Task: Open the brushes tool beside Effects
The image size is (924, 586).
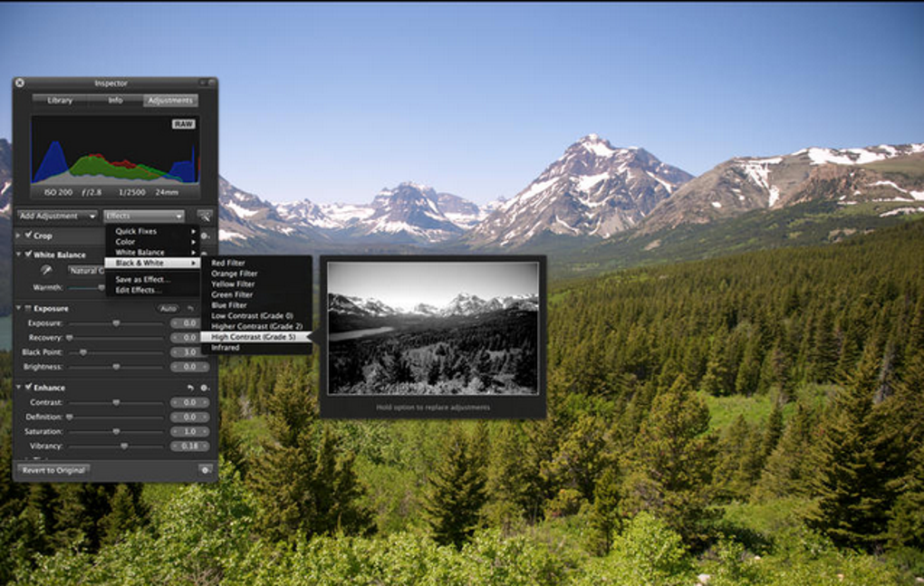Action: click(x=205, y=216)
